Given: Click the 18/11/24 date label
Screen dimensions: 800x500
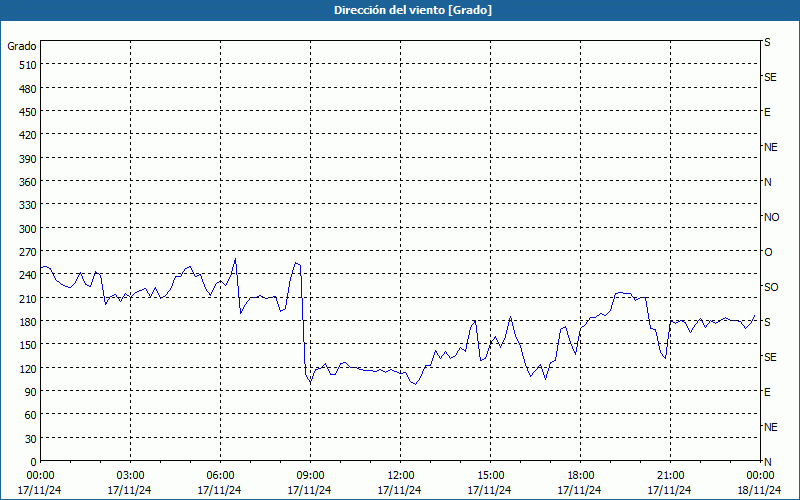Looking at the screenshot, I should coord(760,490).
